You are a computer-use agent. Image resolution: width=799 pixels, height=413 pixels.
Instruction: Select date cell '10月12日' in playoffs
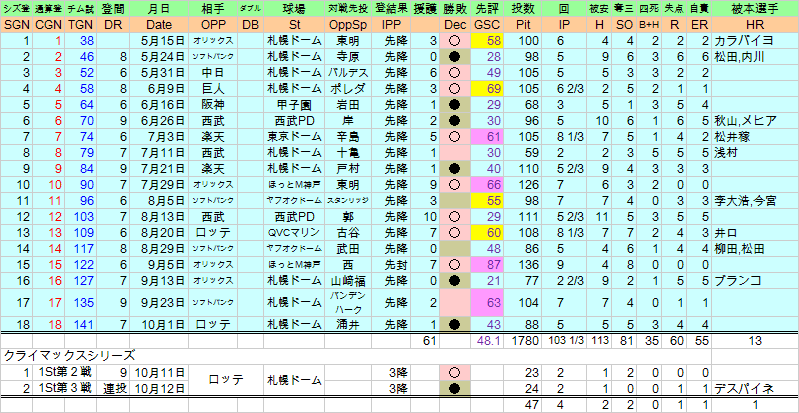point(158,388)
